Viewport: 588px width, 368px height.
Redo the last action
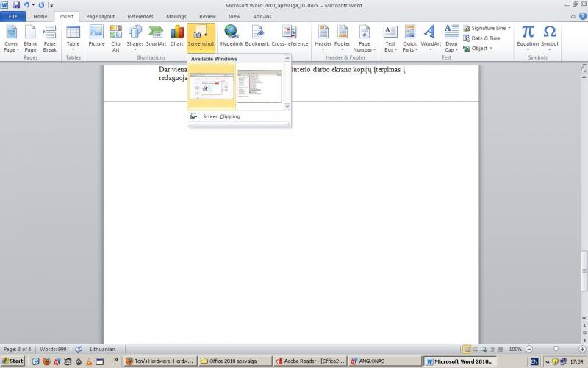click(x=41, y=5)
